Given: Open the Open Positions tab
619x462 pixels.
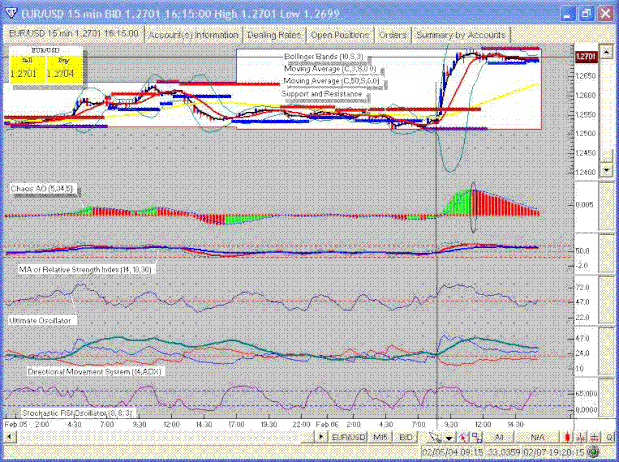Looking at the screenshot, I should (x=339, y=33).
